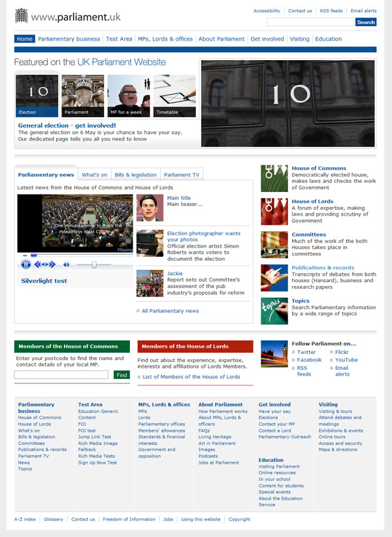Switch to the What's on tab
The height and width of the screenshot is (537, 392).
coord(94,174)
